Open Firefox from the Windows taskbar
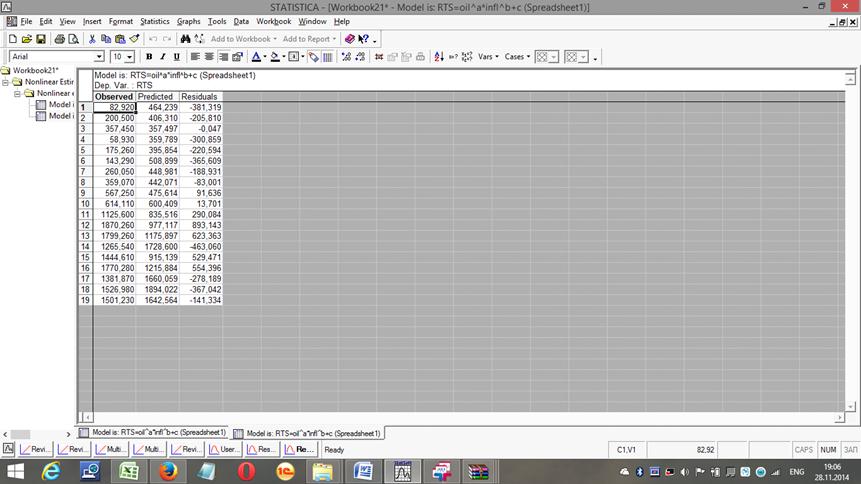Viewport: 861px width, 484px height. tap(168, 471)
